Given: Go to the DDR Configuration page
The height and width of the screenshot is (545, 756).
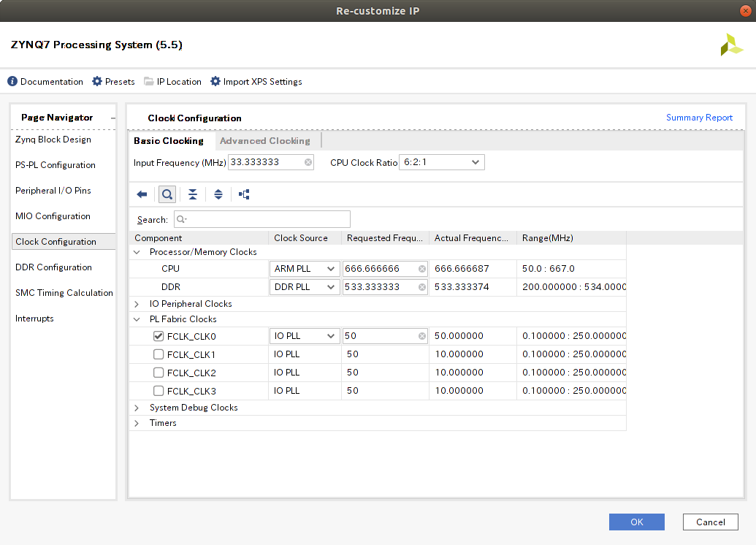Looking at the screenshot, I should coord(53,267).
